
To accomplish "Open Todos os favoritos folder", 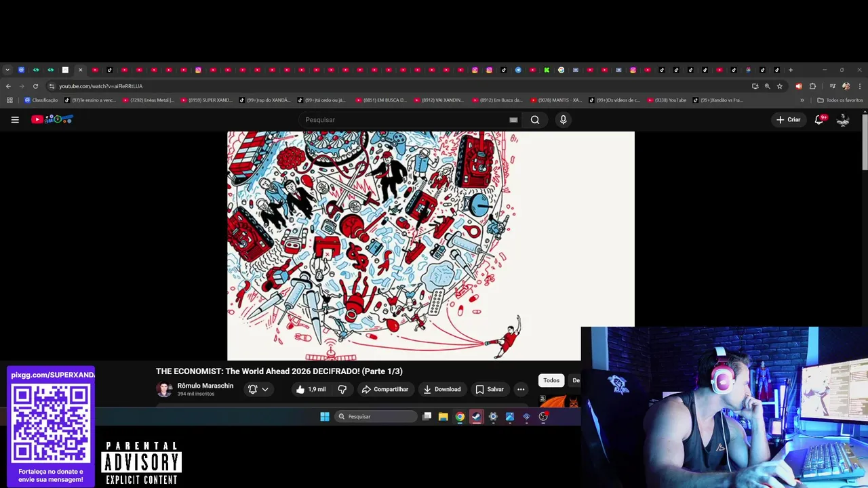I will (840, 100).
